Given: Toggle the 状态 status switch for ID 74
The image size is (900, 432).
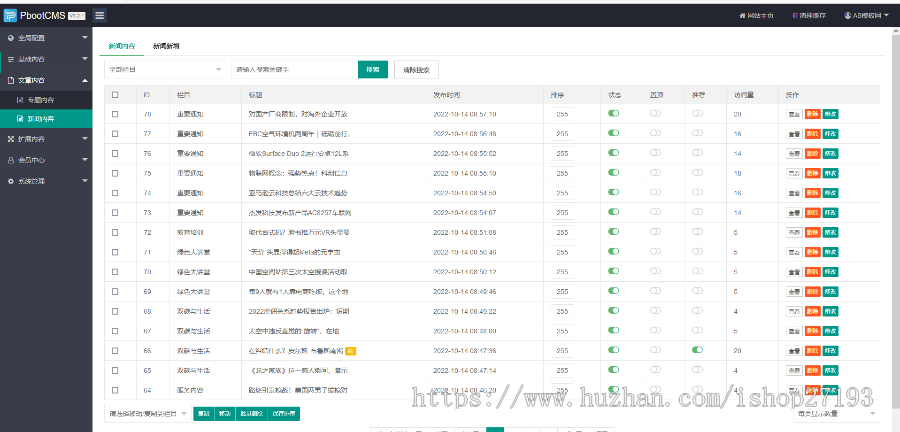Looking at the screenshot, I should (614, 192).
